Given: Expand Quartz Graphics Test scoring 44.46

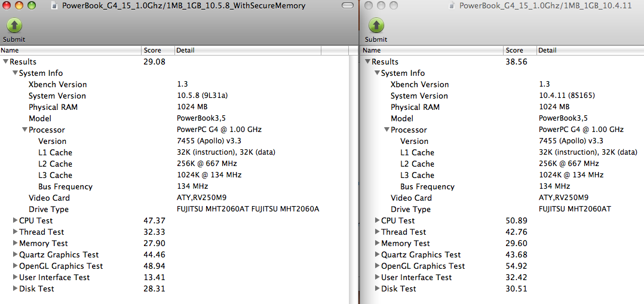Looking at the screenshot, I should coord(16,254).
